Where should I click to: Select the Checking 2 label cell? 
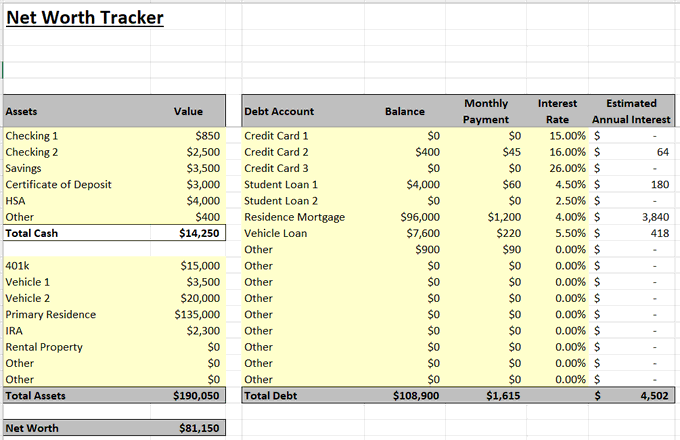pos(32,152)
